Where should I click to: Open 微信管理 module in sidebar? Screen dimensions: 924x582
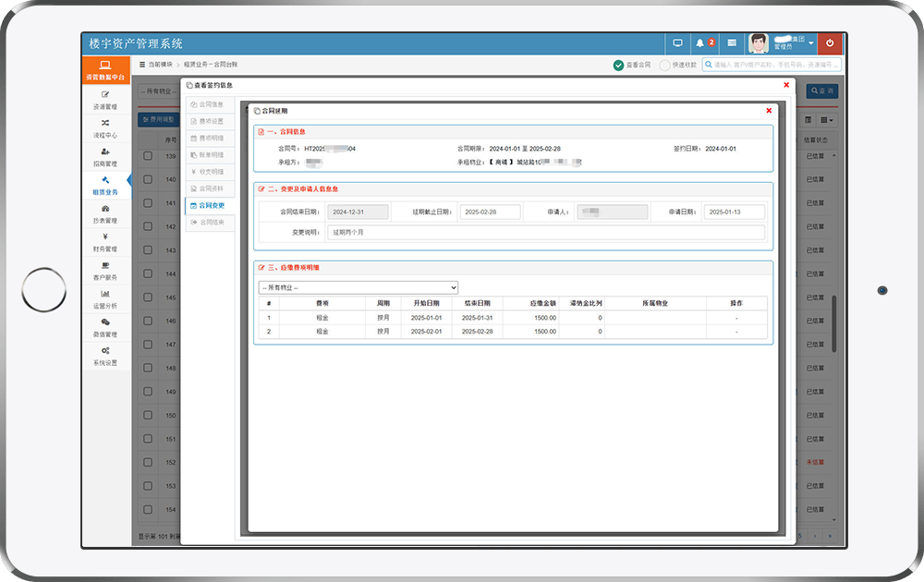105,328
